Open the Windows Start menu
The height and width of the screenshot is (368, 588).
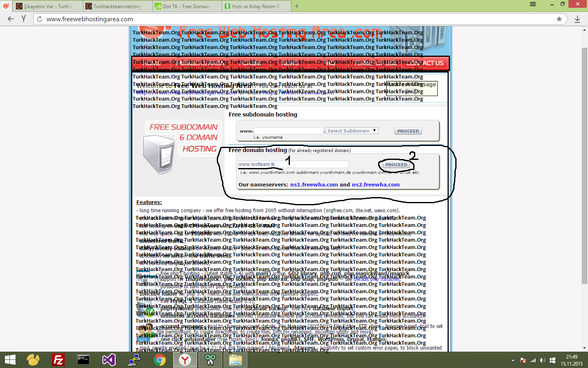[10, 360]
